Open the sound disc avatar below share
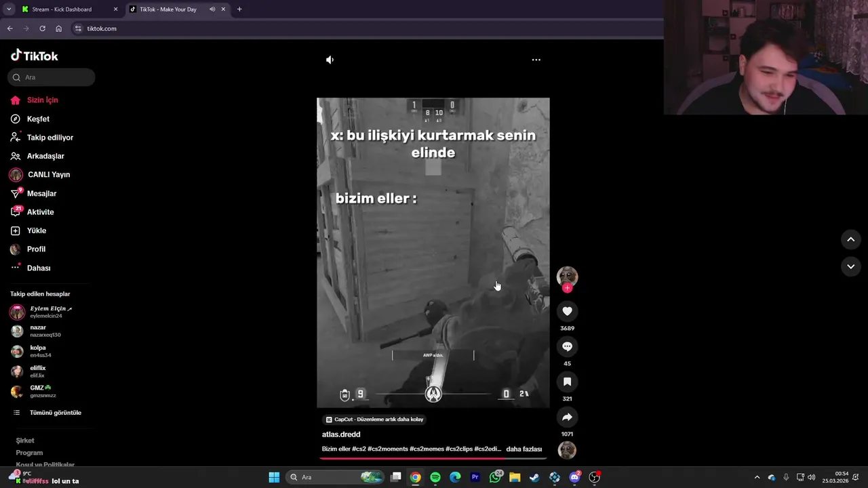The image size is (868, 488). pyautogui.click(x=567, y=450)
